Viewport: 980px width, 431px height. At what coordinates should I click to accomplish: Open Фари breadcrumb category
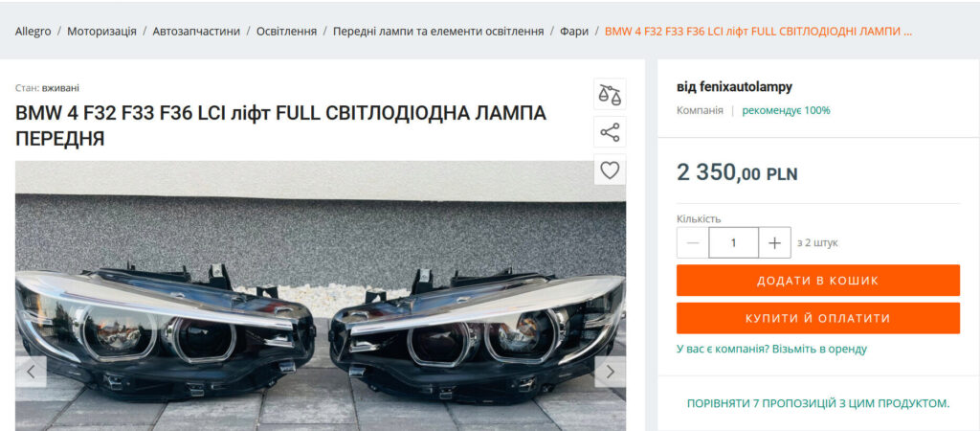(574, 32)
